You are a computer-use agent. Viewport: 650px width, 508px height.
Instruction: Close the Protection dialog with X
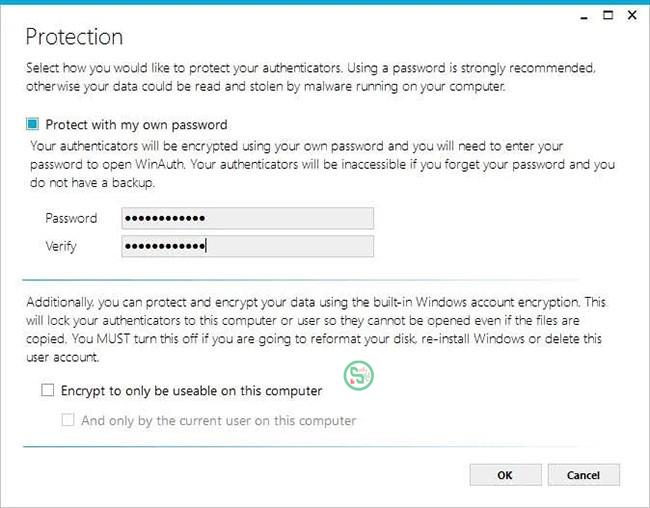pos(632,15)
